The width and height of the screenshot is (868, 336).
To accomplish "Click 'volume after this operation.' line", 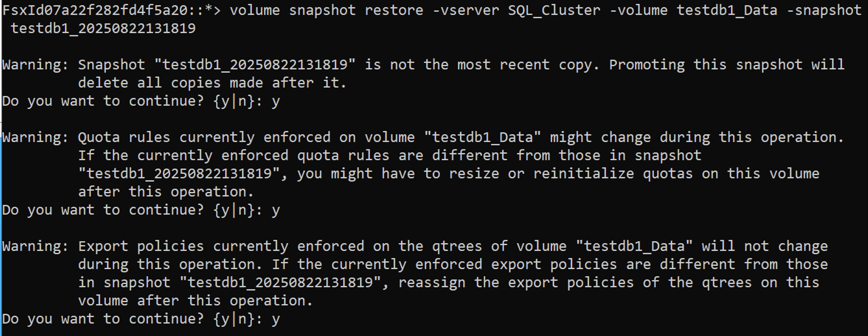I will click(x=196, y=301).
